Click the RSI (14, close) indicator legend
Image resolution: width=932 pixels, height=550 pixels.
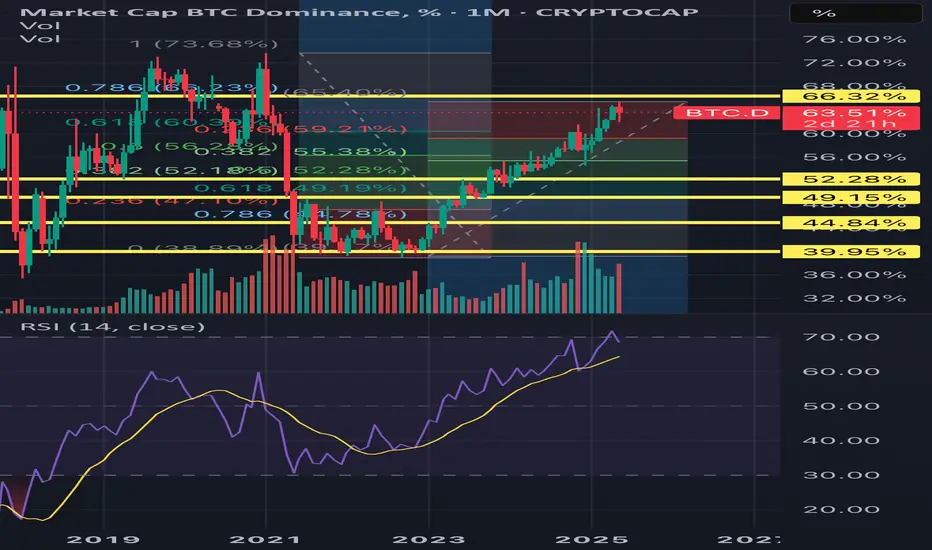[112, 326]
